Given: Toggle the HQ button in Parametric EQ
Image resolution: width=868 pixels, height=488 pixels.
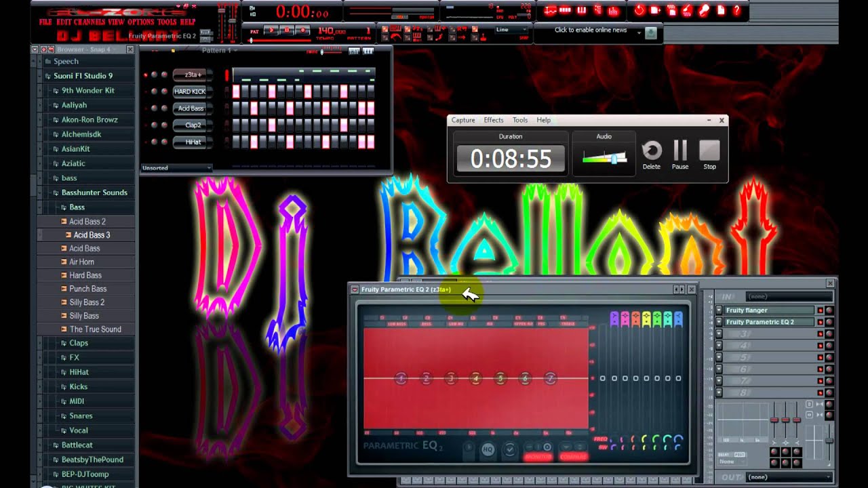Looking at the screenshot, I should pos(488,449).
